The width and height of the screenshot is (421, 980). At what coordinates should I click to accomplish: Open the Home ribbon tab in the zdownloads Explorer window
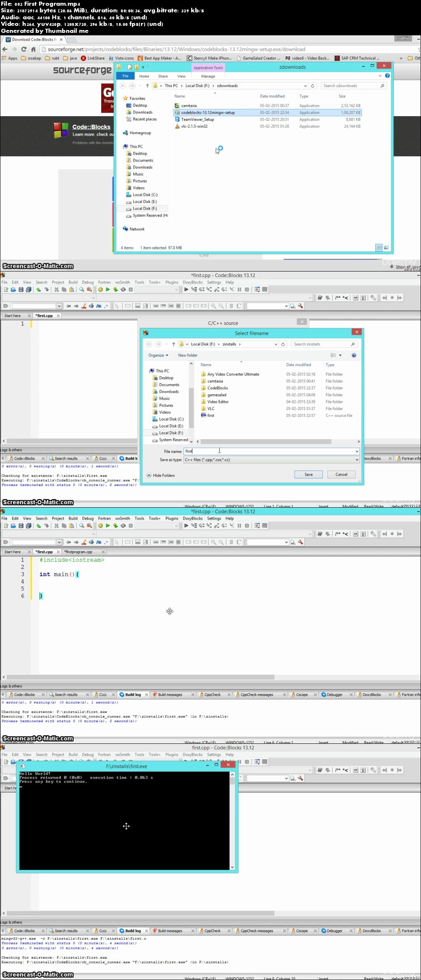click(144, 76)
